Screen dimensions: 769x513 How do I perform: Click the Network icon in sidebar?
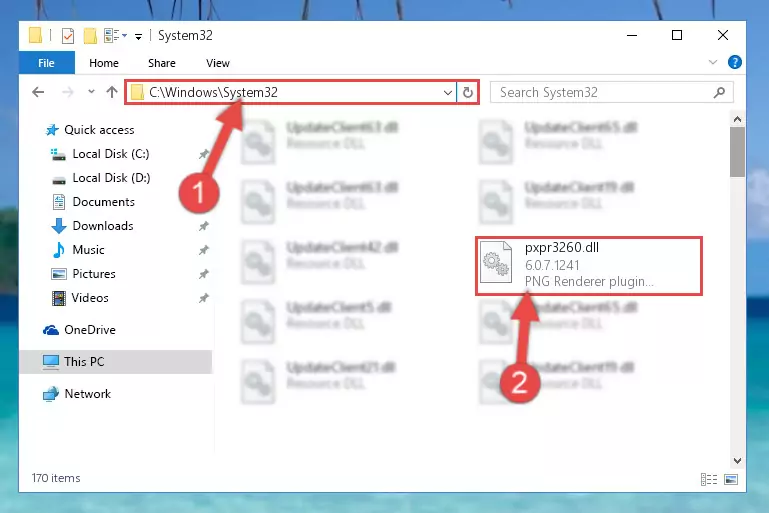click(x=51, y=394)
